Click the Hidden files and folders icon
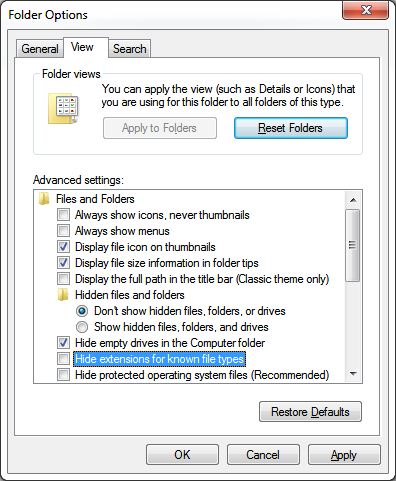396x481 pixels. pos(63,295)
